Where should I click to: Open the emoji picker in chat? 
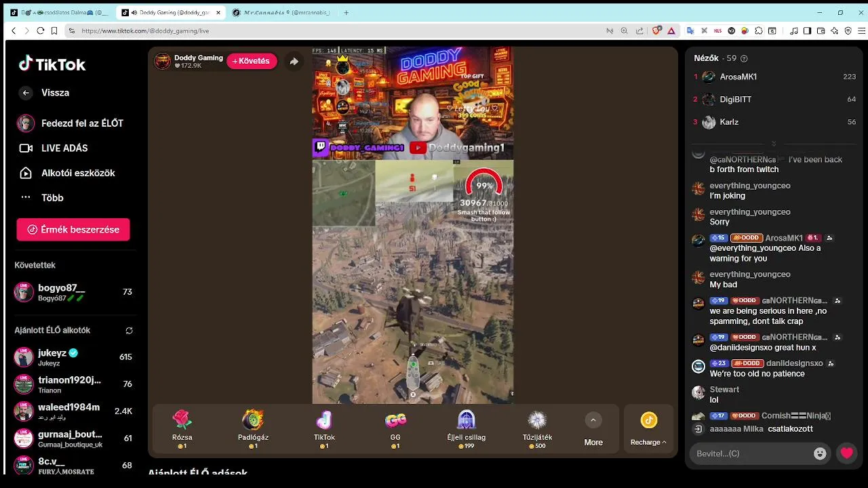820,453
